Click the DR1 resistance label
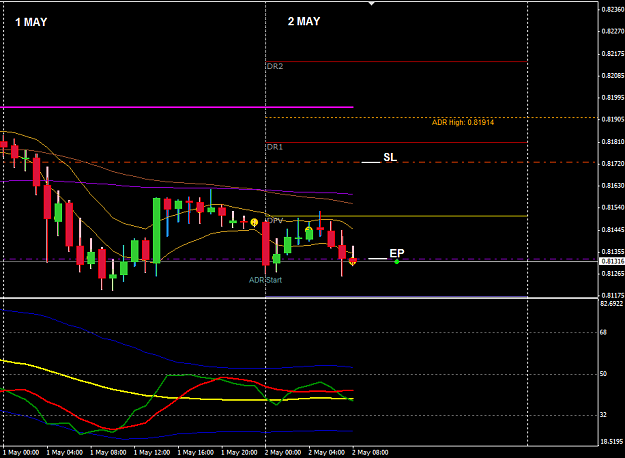The height and width of the screenshot is (458, 625). pos(275,147)
